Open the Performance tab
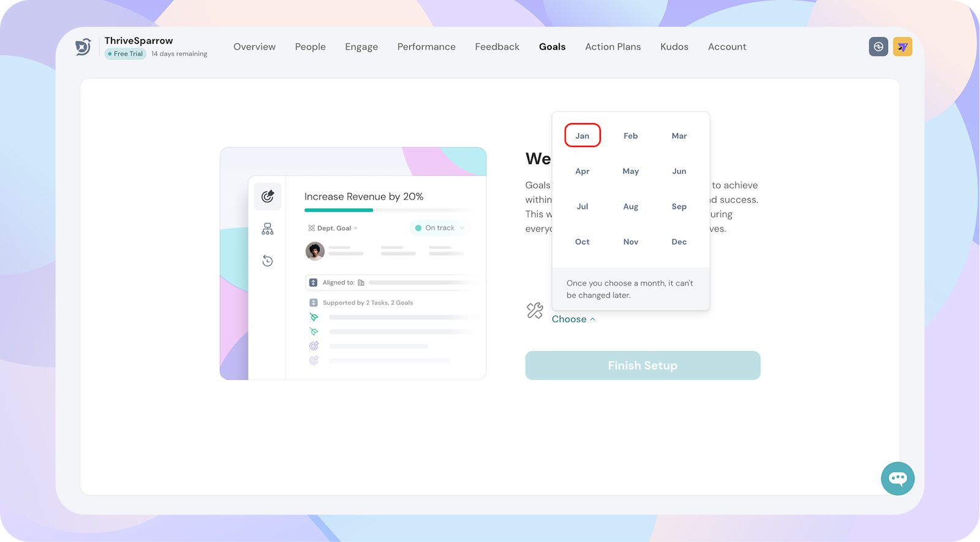Image resolution: width=980 pixels, height=542 pixels. [x=426, y=47]
